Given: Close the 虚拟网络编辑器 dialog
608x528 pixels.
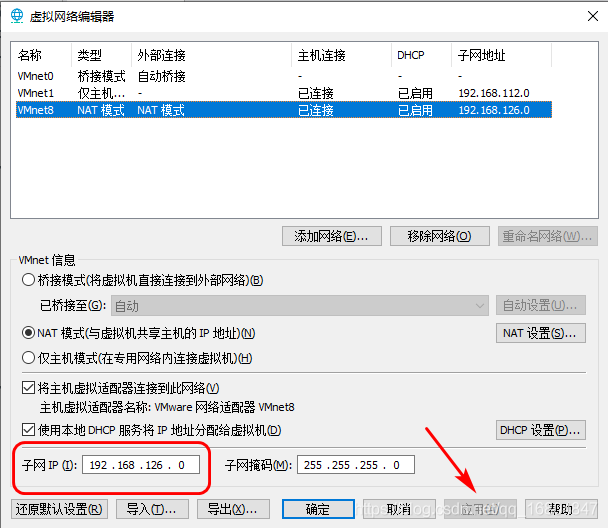Looking at the screenshot, I should [x=592, y=16].
